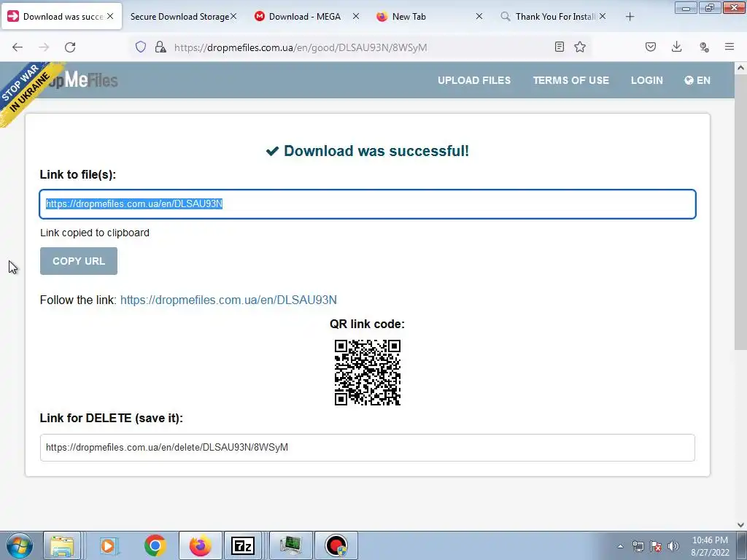Switch to the Download - MEGA tab
Image resolution: width=747 pixels, height=560 pixels.
305,17
